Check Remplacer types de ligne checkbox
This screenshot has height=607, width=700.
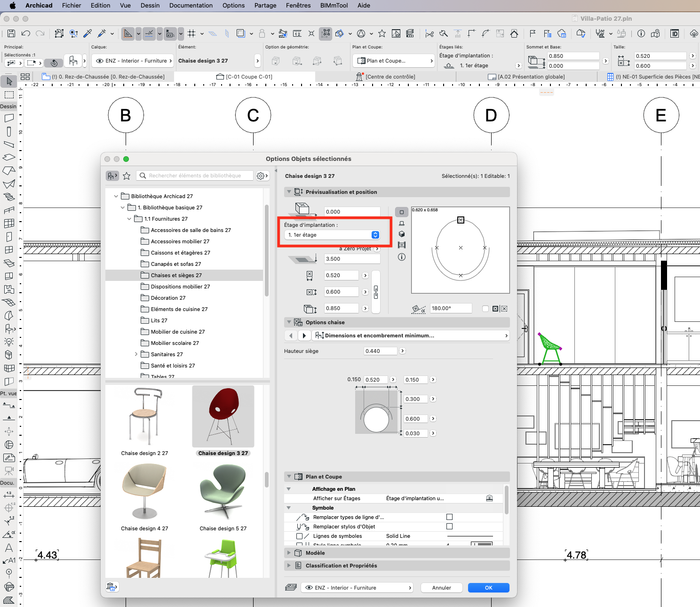[449, 517]
